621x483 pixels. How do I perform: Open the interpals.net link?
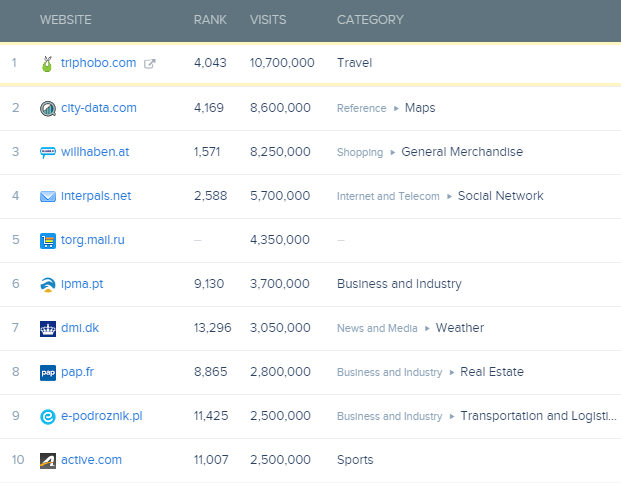tap(96, 196)
